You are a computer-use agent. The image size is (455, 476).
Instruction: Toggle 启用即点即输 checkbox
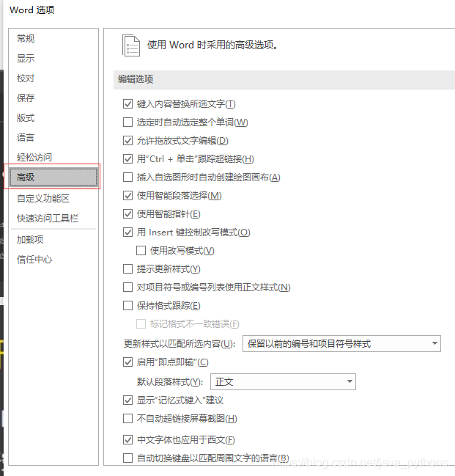(x=127, y=362)
